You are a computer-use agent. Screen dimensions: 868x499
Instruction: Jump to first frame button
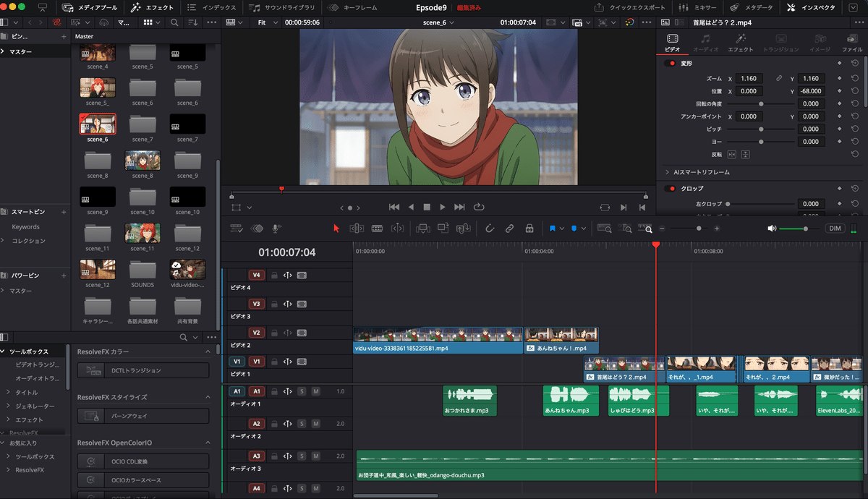394,207
